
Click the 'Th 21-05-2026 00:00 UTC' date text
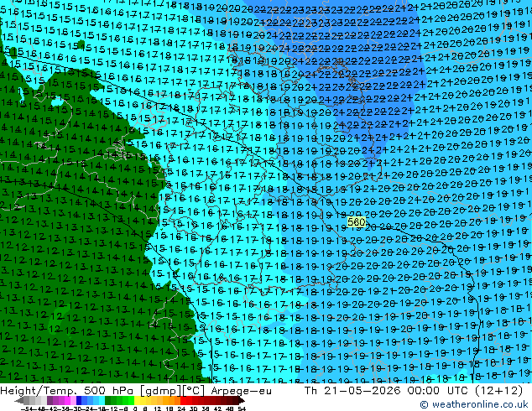click(386, 391)
